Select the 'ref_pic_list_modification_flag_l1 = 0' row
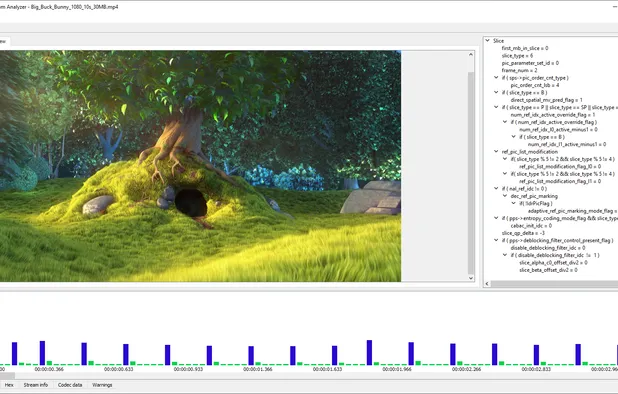The width and height of the screenshot is (618, 394). [560, 181]
